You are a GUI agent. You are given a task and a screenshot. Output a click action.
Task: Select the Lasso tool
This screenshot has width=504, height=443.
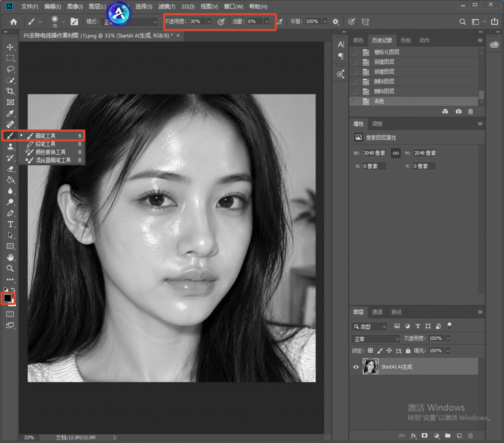(x=10, y=69)
